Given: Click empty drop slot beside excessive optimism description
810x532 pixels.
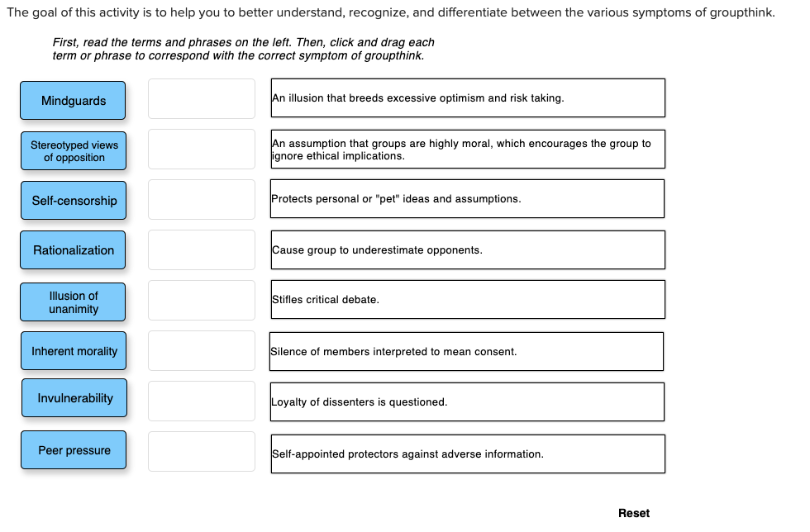Looking at the screenshot, I should pyautogui.click(x=202, y=98).
